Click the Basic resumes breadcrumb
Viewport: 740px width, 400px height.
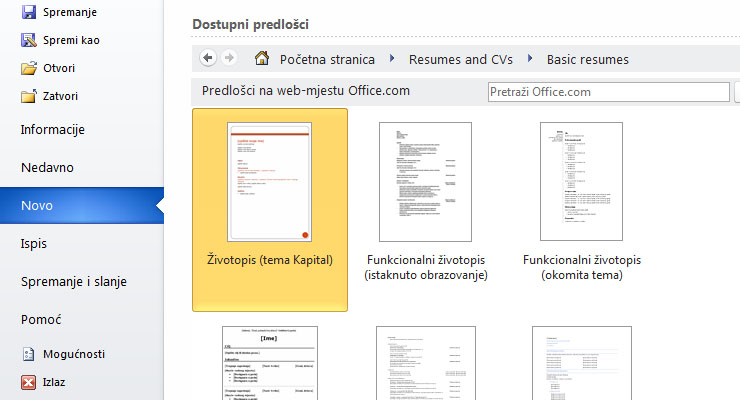(x=586, y=59)
